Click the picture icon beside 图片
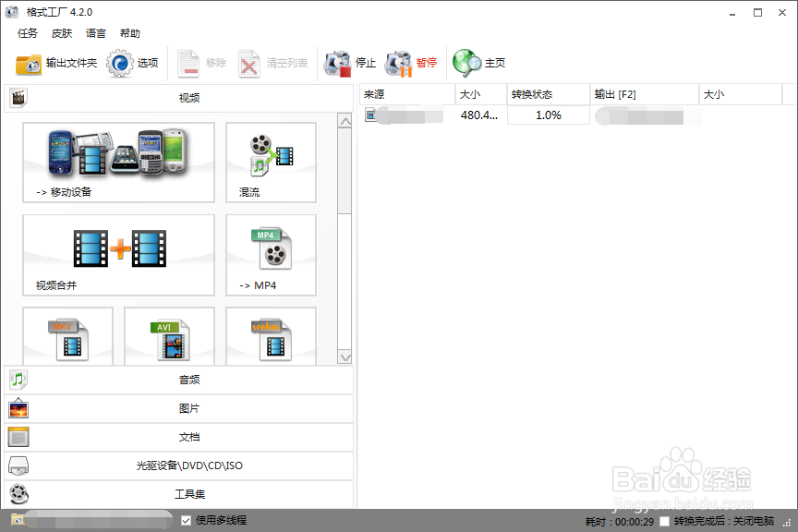Viewport: 798px width, 532px height. pyautogui.click(x=18, y=408)
